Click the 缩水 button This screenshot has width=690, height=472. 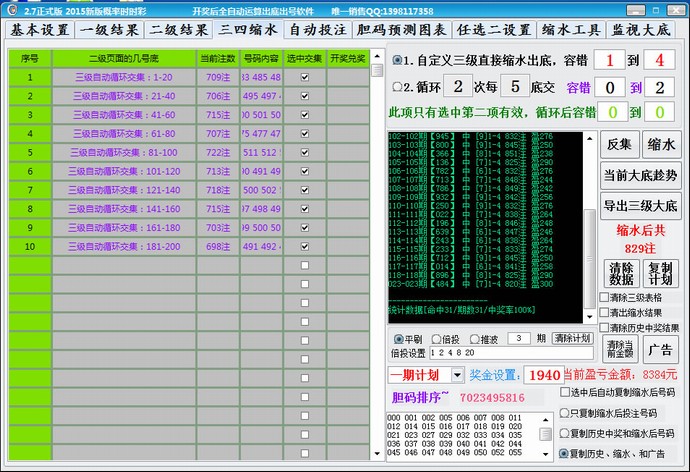[x=661, y=144]
